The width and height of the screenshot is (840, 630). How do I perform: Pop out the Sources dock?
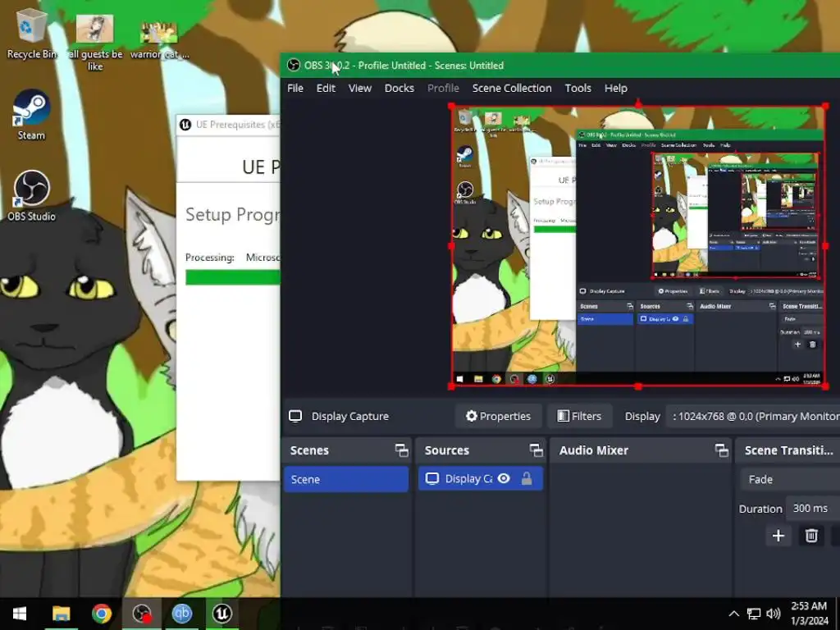[x=536, y=450]
